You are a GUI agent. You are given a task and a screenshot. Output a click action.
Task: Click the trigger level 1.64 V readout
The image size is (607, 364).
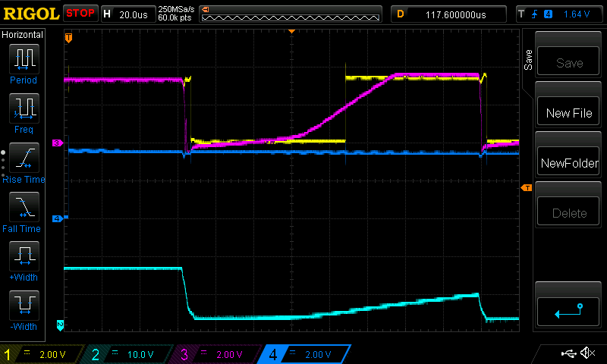(577, 14)
